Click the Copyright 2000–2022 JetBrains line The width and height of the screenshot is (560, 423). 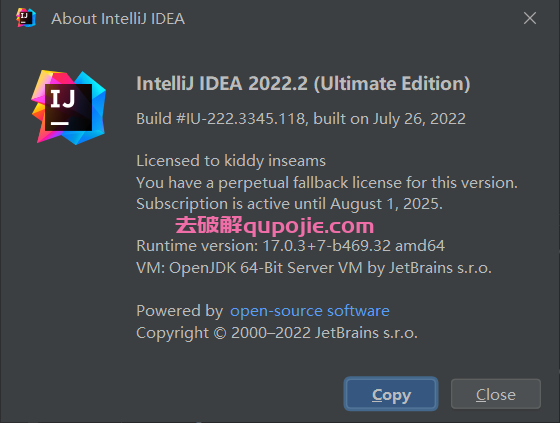point(277,333)
